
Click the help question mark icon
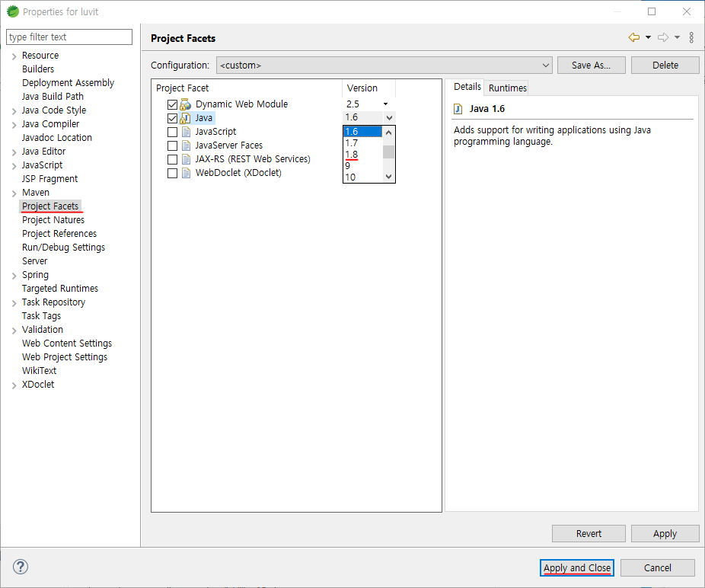(x=21, y=567)
